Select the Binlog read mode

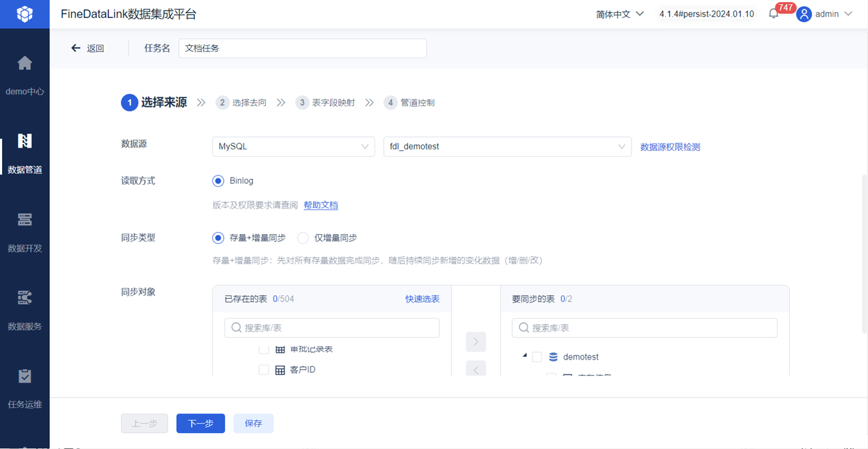[218, 181]
